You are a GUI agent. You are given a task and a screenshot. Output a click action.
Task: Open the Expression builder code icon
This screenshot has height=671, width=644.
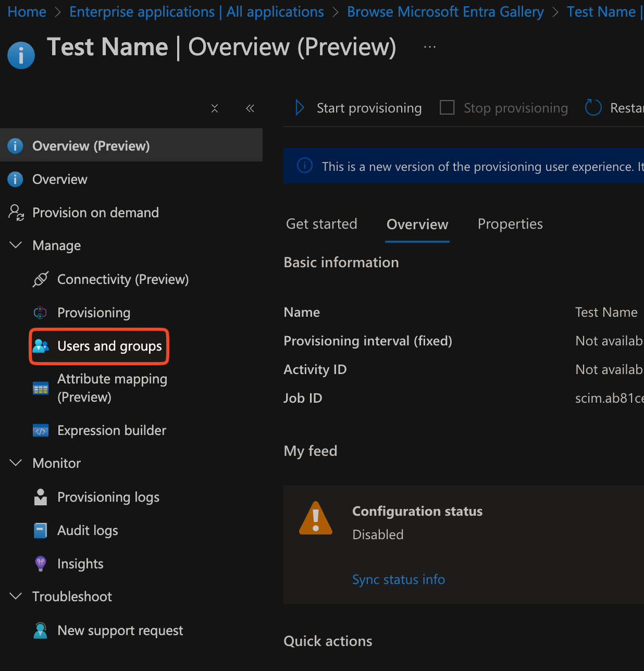coord(41,430)
